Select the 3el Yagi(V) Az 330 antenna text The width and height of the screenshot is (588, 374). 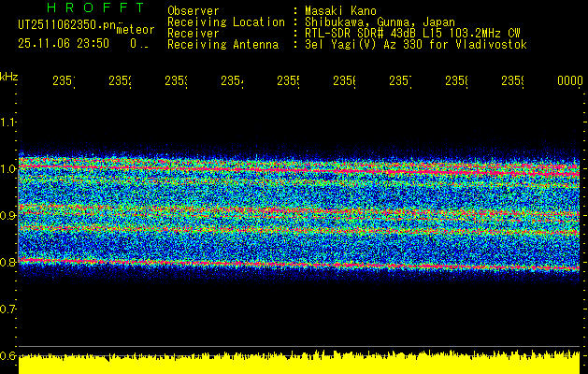click(x=416, y=45)
